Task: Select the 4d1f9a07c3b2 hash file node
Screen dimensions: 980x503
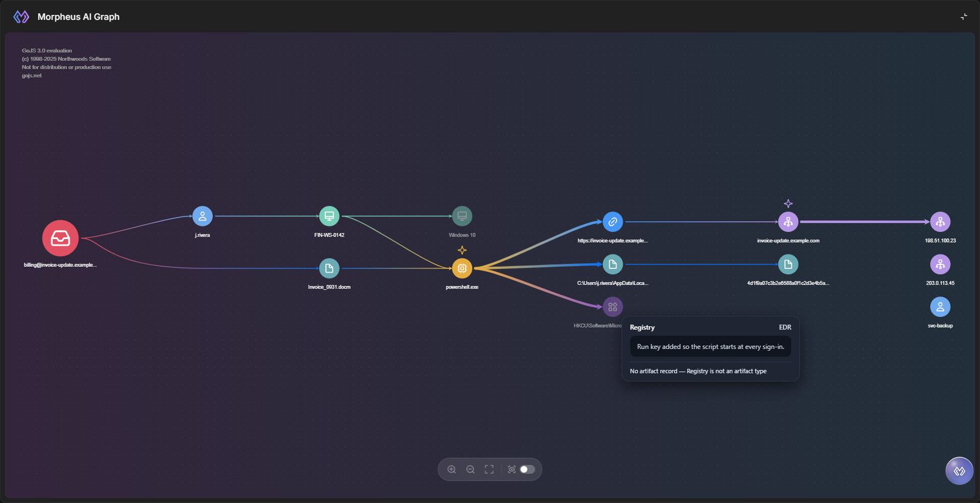Action: pyautogui.click(x=788, y=264)
